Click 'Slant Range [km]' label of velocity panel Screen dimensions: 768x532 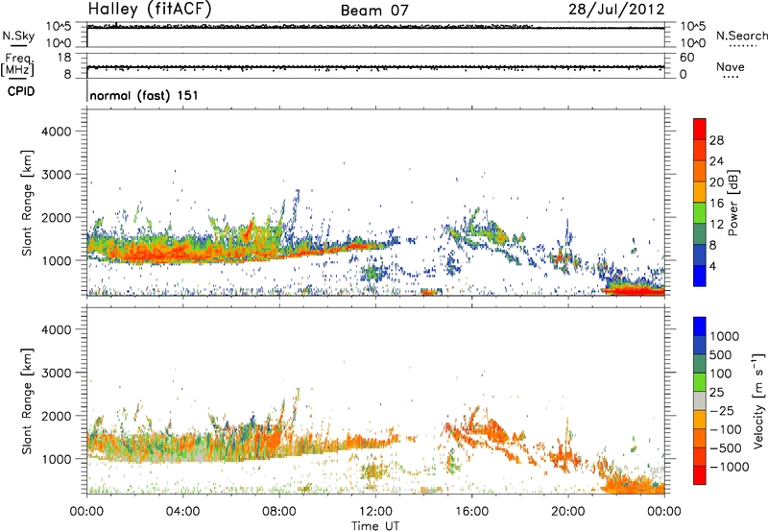pyautogui.click(x=27, y=401)
